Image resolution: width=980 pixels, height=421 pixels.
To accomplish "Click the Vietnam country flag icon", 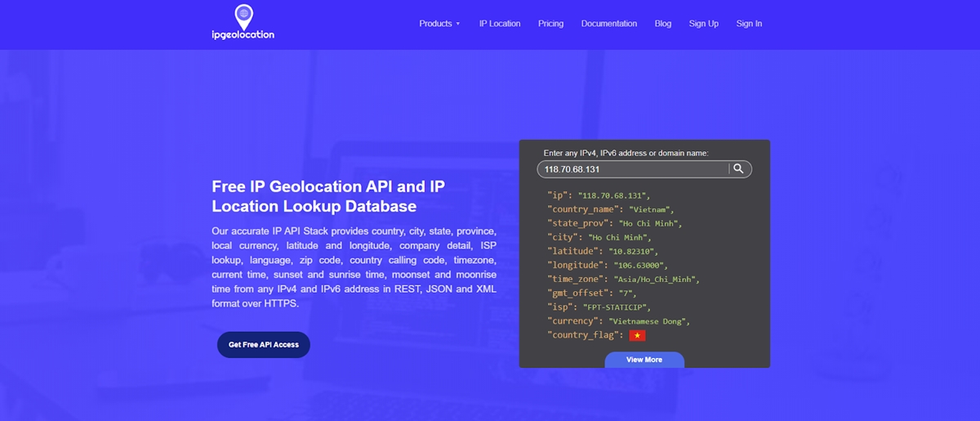I will click(637, 335).
